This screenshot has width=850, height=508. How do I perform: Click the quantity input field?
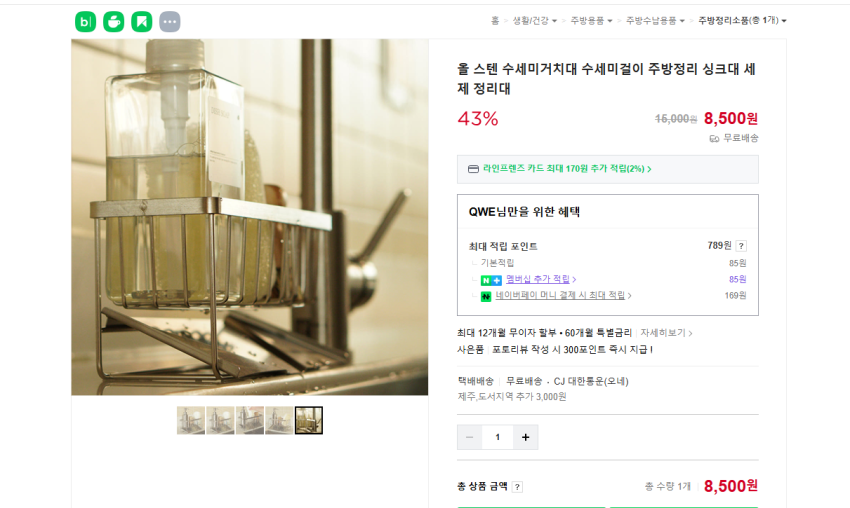[498, 438]
